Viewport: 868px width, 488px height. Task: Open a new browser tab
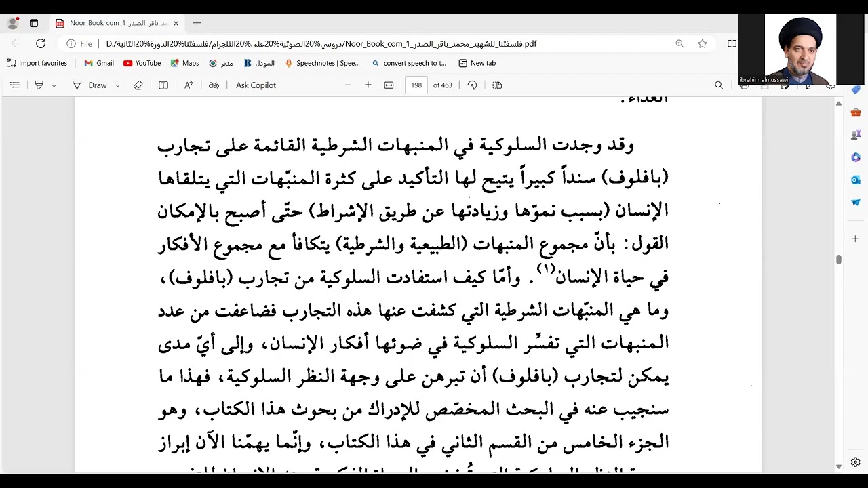197,23
